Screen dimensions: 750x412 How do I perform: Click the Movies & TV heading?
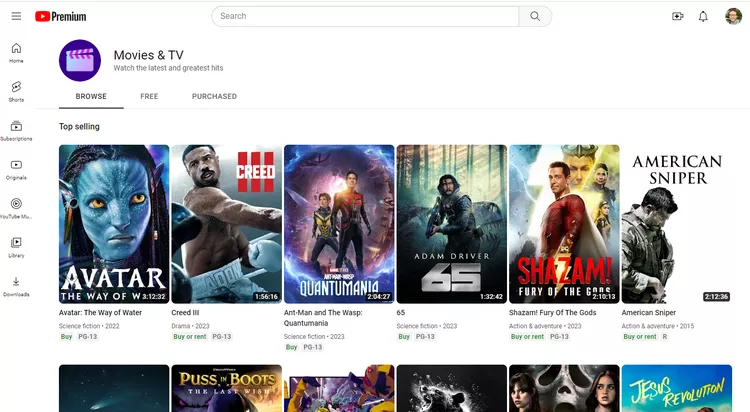(149, 55)
